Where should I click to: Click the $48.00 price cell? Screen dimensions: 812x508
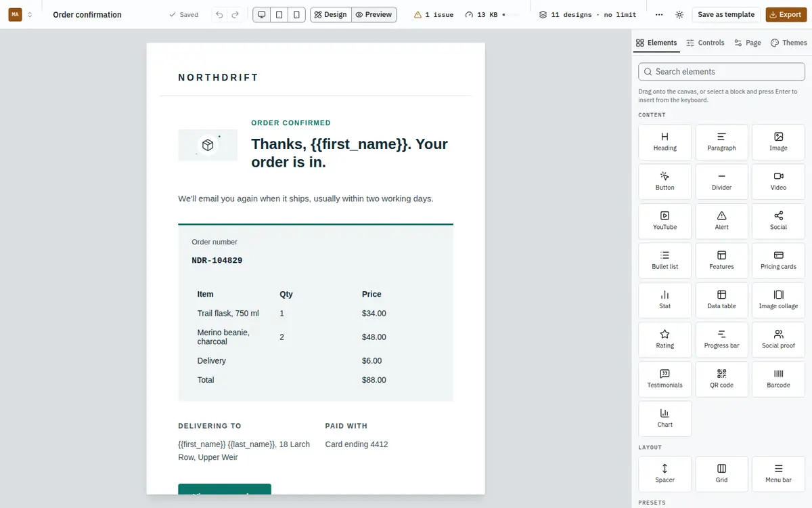374,337
